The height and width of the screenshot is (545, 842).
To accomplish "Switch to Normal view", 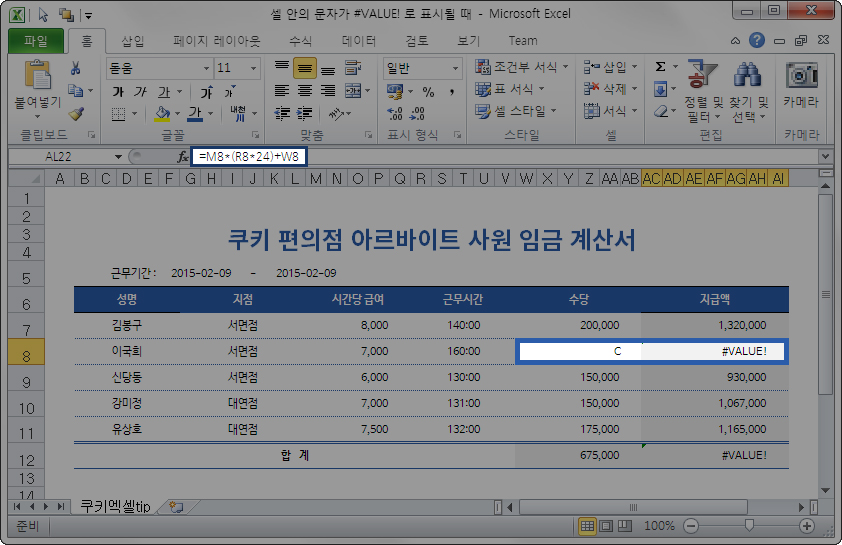I will point(587,526).
